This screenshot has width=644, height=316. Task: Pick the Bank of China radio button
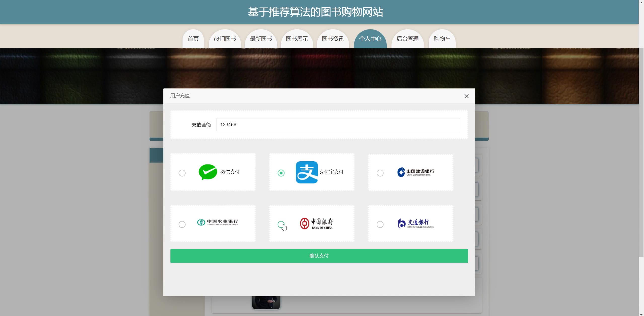(281, 224)
